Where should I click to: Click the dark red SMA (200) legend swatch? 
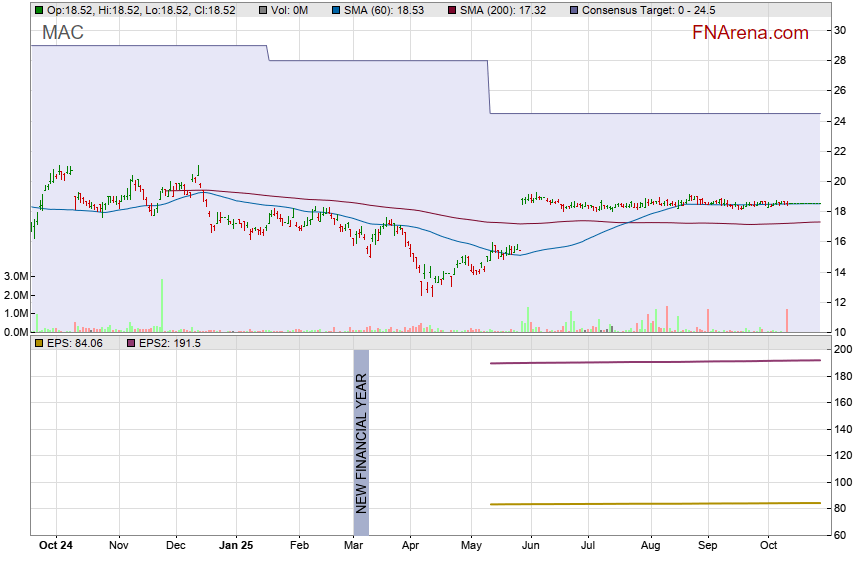[x=451, y=10]
